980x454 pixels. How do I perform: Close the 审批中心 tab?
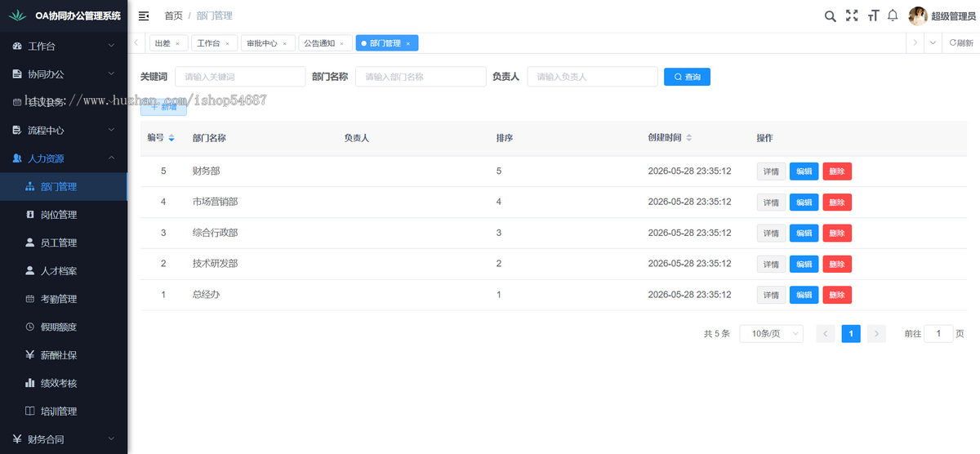284,43
